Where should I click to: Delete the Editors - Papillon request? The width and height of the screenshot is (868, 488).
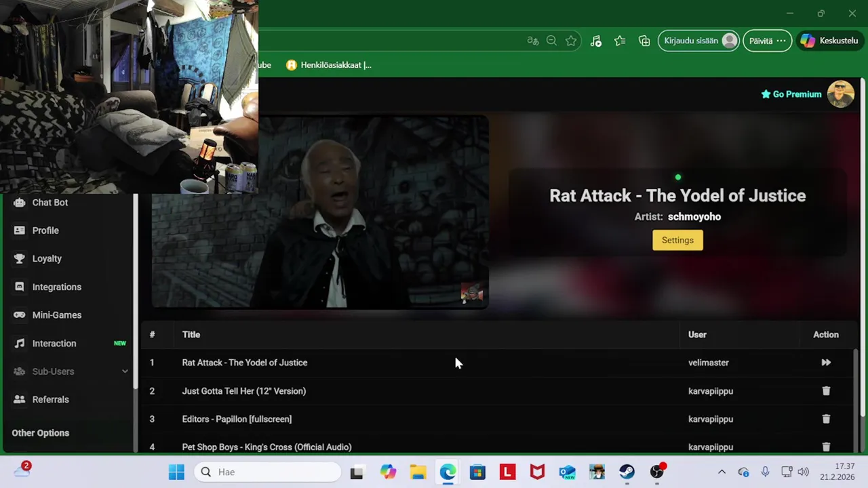point(826,419)
